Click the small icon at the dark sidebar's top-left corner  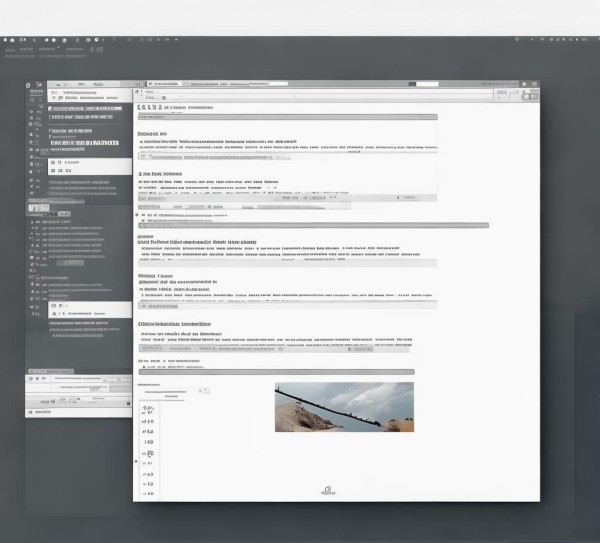[30, 85]
